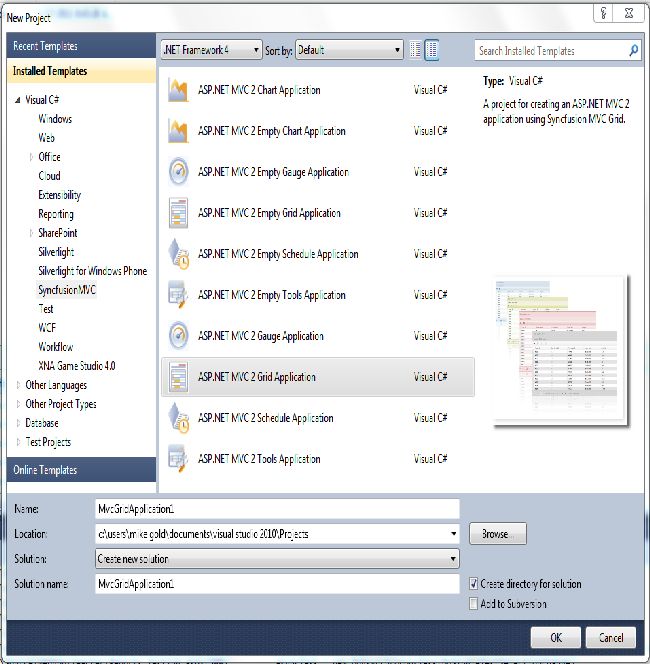This screenshot has height=664, width=650.
Task: Select WCF template category
Action: click(47, 328)
